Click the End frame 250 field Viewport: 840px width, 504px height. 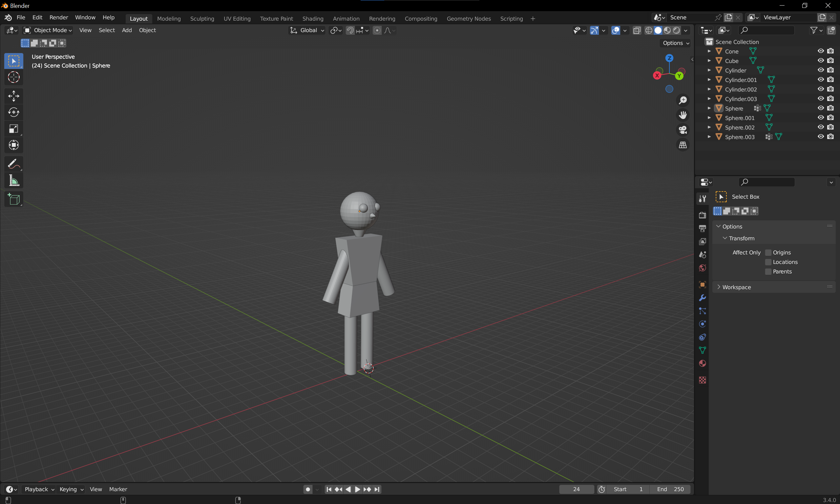670,489
